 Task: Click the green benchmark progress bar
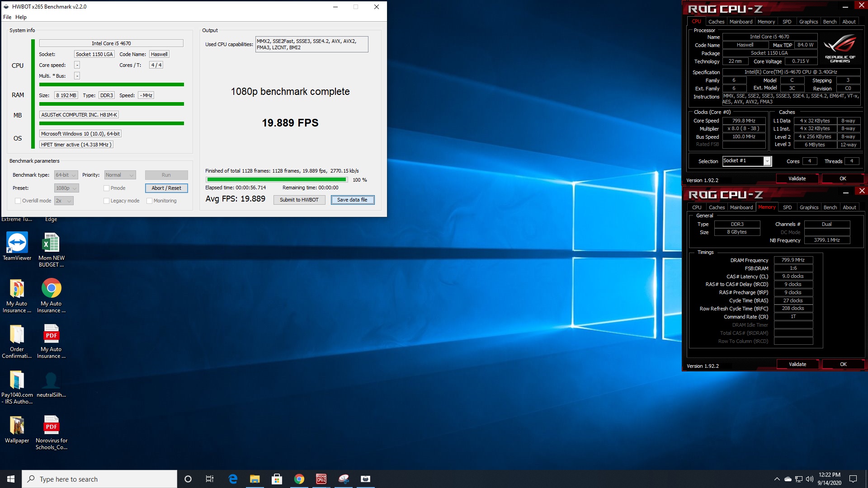click(277, 179)
